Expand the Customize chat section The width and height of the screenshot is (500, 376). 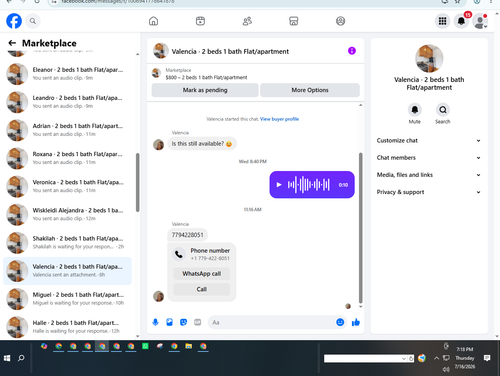click(429, 140)
